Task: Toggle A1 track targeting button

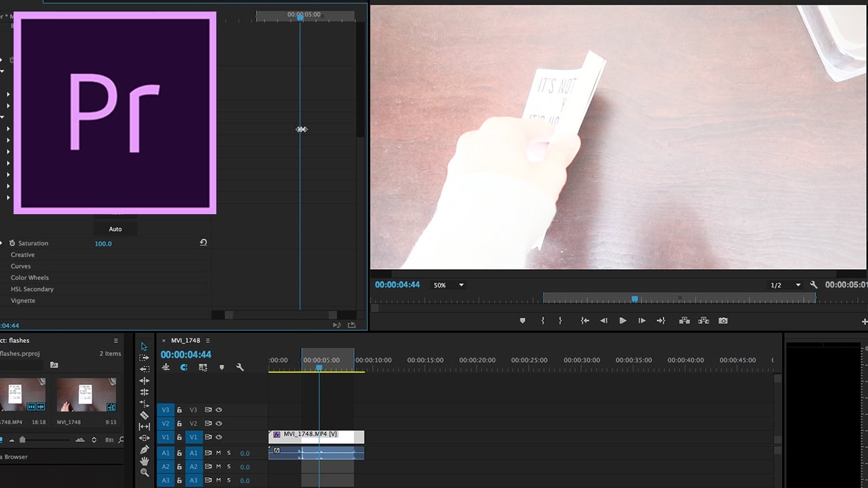Action: [x=193, y=453]
